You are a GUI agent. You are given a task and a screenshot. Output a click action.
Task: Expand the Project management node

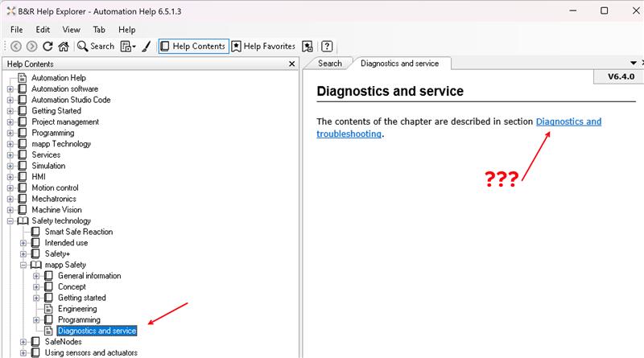coord(10,122)
